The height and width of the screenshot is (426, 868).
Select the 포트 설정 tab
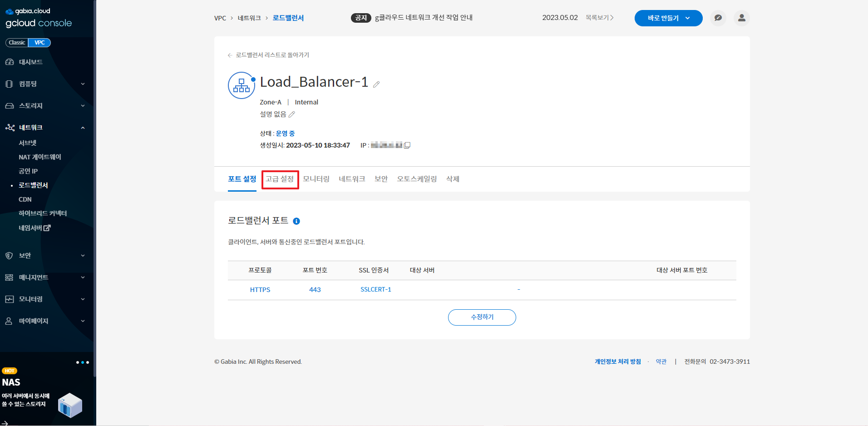(x=242, y=179)
